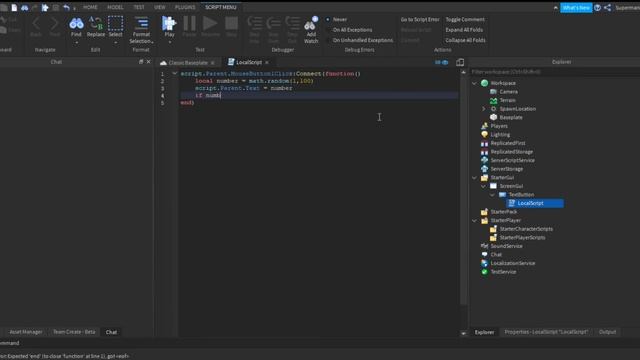The height and width of the screenshot is (360, 640).
Task: Switch to Properties - LocalScript tab
Action: point(546,332)
